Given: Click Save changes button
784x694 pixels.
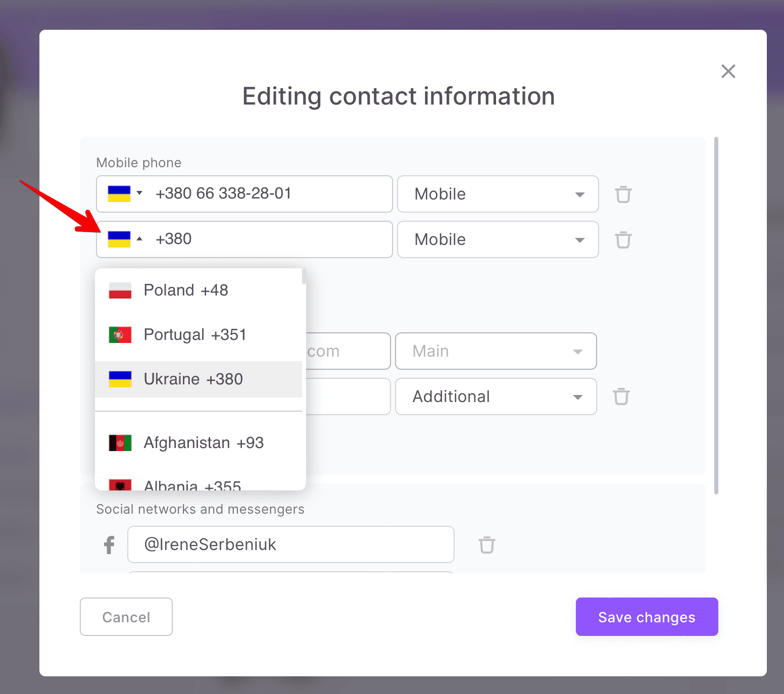Looking at the screenshot, I should point(647,617).
